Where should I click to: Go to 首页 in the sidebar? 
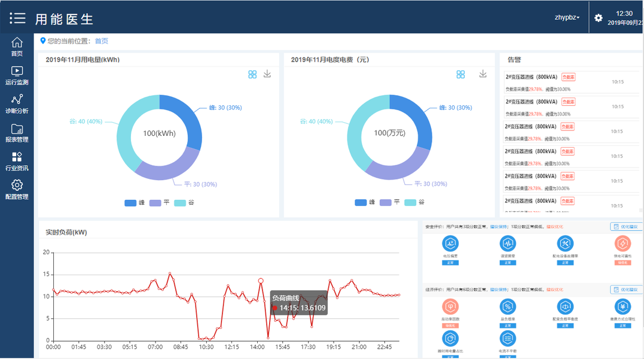(x=17, y=47)
